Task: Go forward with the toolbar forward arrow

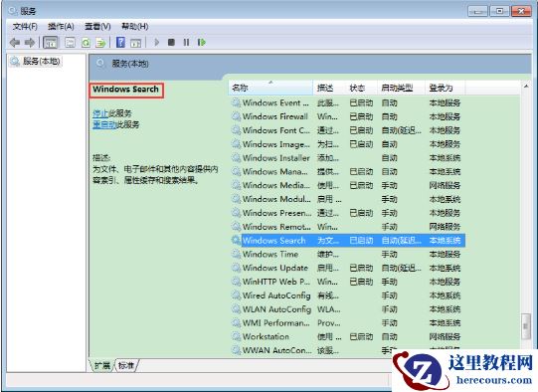Action: (30, 43)
